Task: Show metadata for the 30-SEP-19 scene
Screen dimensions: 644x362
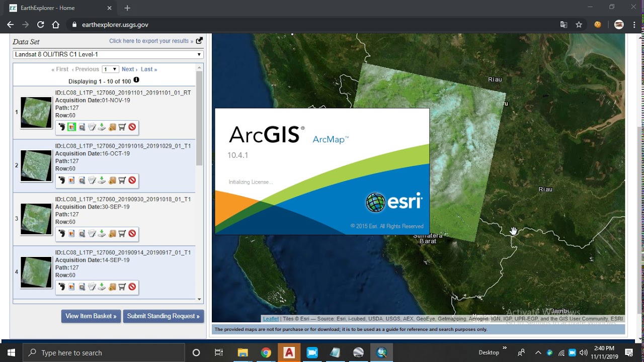Action: click(x=92, y=234)
